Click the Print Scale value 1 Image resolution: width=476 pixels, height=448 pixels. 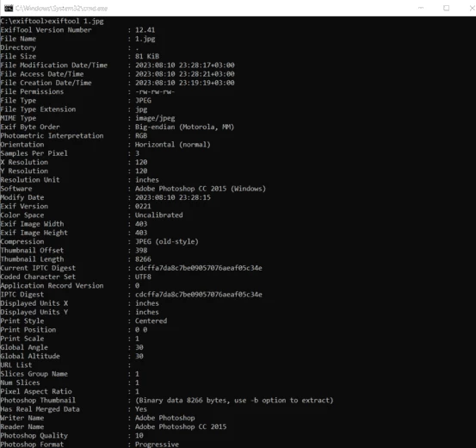(137, 339)
